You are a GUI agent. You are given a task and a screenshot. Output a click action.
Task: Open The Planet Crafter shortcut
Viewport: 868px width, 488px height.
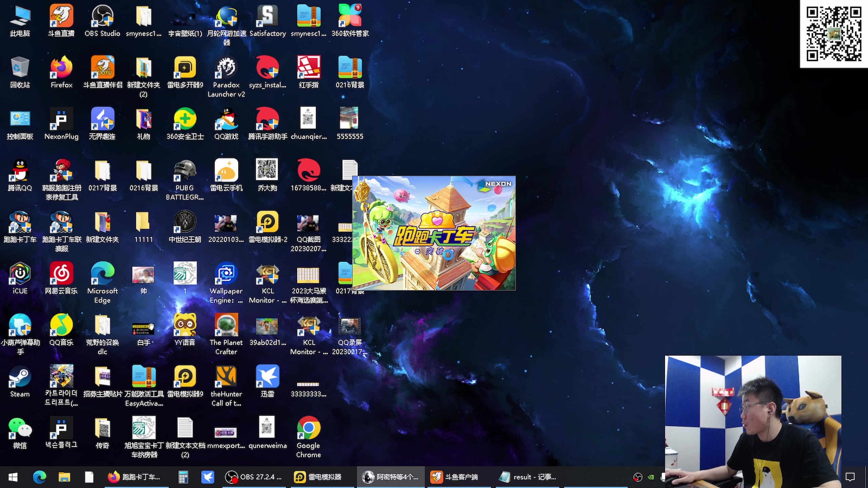(x=226, y=325)
